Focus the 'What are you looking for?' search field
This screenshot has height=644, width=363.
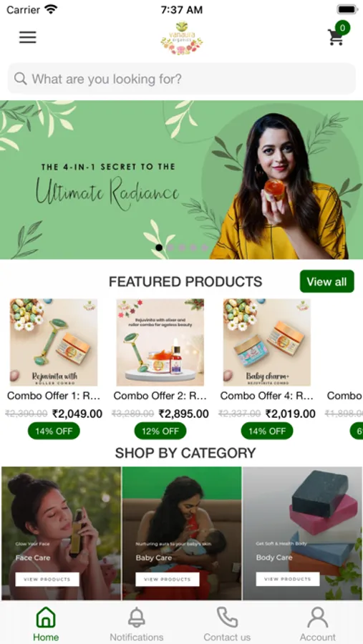[x=181, y=79]
